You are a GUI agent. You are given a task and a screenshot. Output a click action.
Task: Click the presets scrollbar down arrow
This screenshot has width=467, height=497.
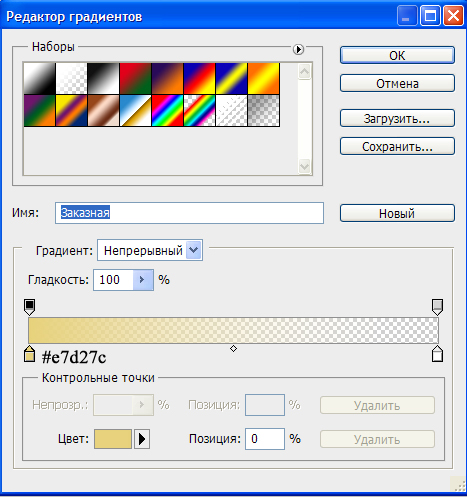pos(304,166)
